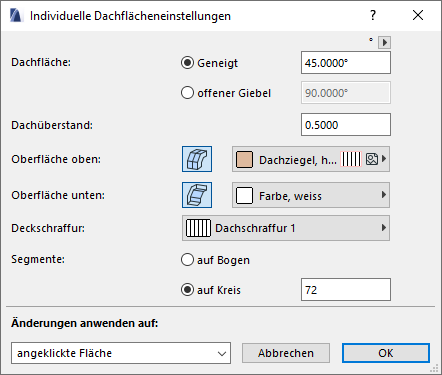Click the 0.5000 Dachüberstand field
This screenshot has height=375, width=442.
point(346,125)
